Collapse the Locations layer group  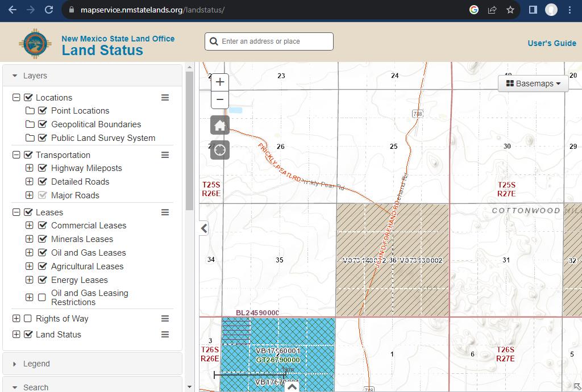pyautogui.click(x=16, y=98)
